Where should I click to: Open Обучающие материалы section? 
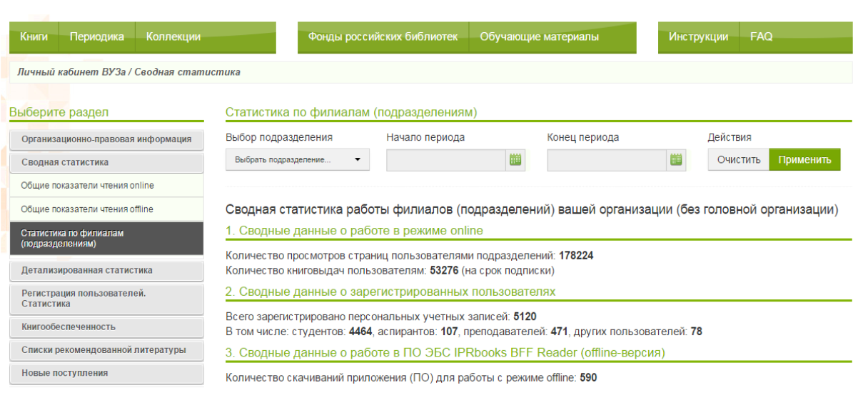(x=539, y=37)
